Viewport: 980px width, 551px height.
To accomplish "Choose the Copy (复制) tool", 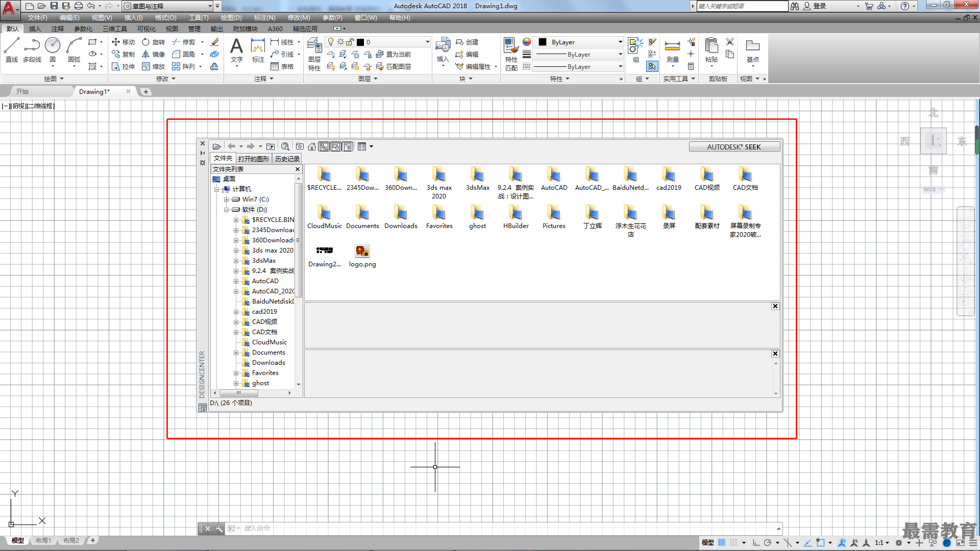I will pos(123,54).
